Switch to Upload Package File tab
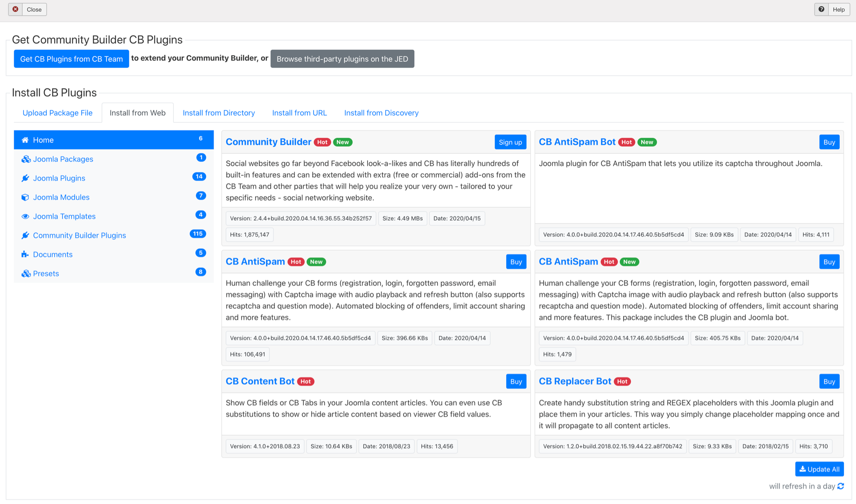The width and height of the screenshot is (856, 504). 57,113
